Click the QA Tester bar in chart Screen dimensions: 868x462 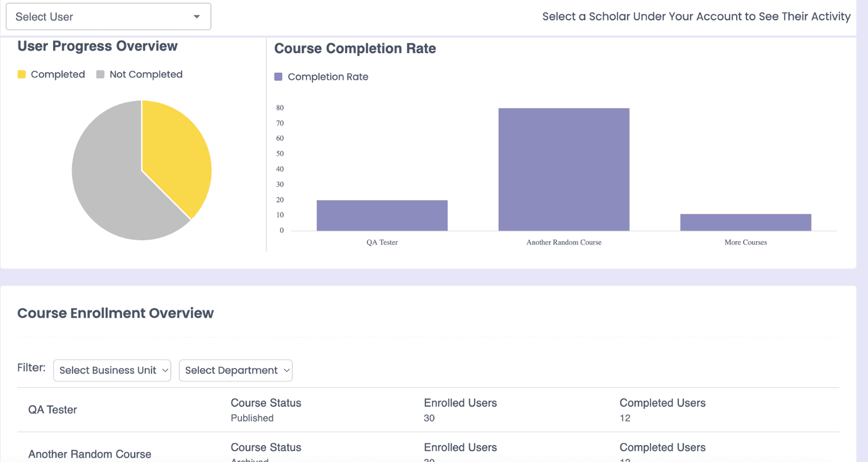382,216
